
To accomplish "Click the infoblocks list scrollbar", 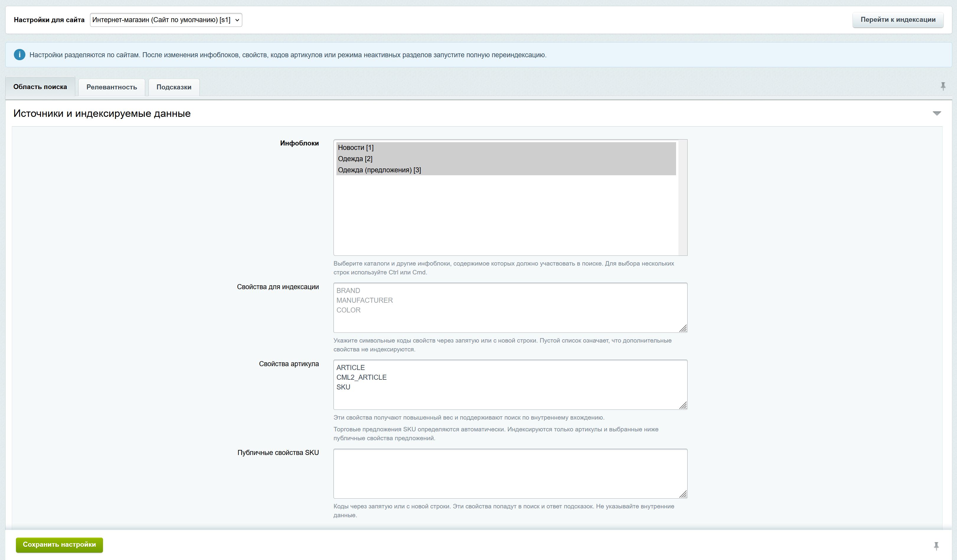I will coord(683,197).
